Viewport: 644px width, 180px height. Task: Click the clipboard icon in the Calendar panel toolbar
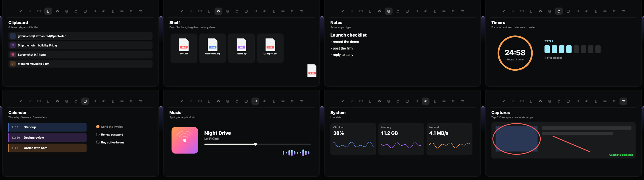[x=48, y=101]
